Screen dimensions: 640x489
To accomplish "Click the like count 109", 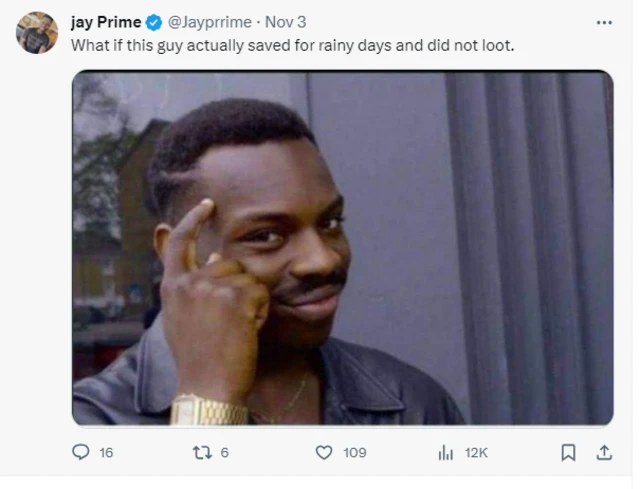I will coord(355,453).
